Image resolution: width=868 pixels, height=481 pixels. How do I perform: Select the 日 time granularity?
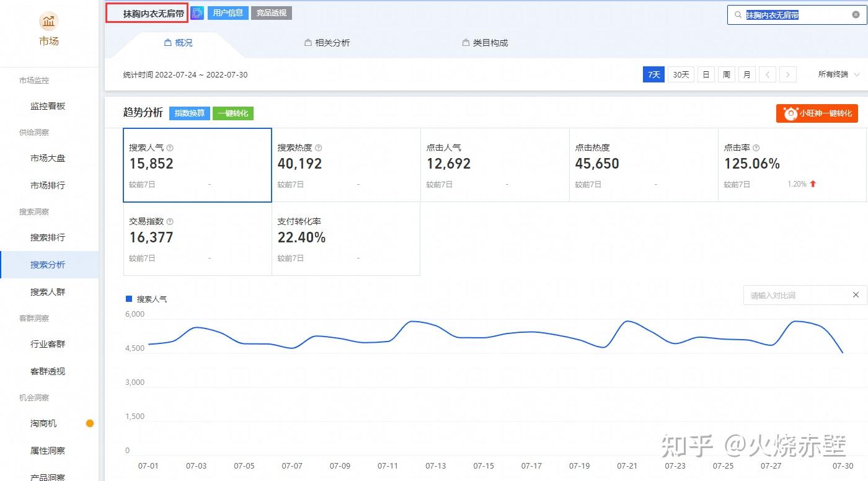706,74
